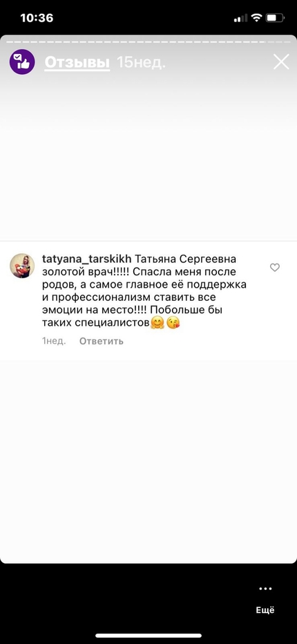
Task: Open the tatyana_tarskikh username link
Action: click(87, 259)
